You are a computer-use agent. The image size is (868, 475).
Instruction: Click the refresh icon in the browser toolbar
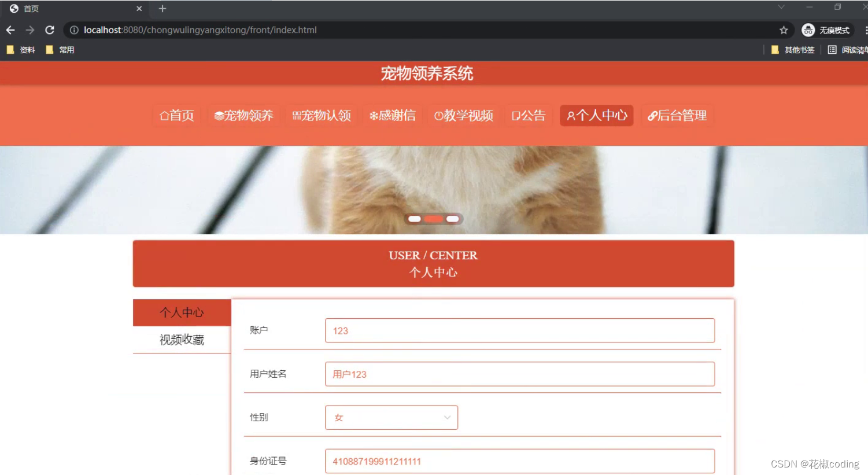click(x=49, y=30)
